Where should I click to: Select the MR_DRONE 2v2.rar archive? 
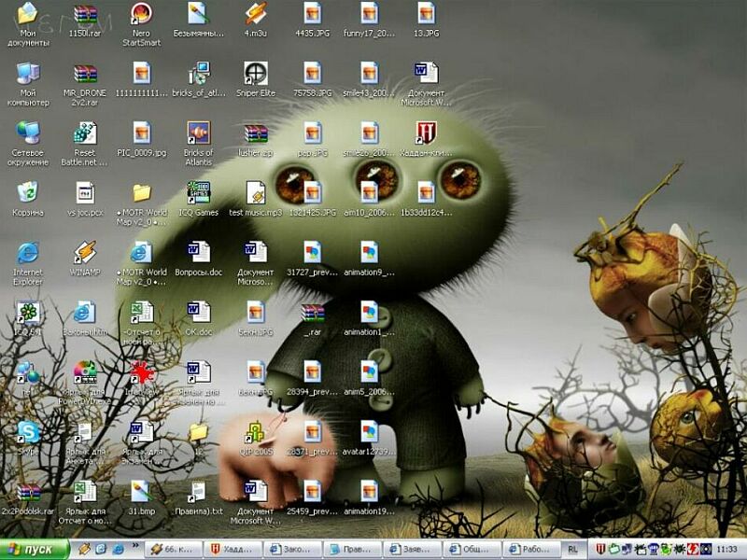pyautogui.click(x=85, y=74)
